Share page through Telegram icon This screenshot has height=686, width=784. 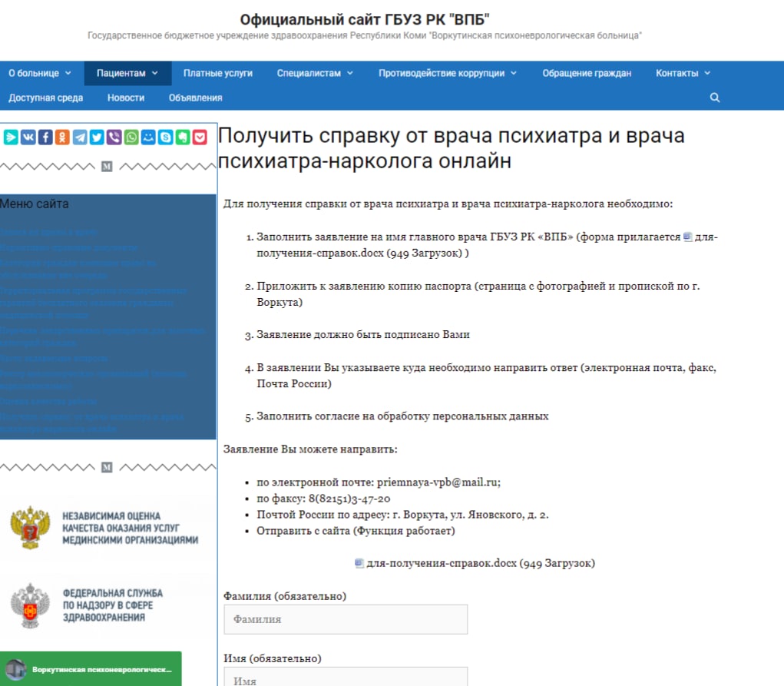[x=80, y=138]
